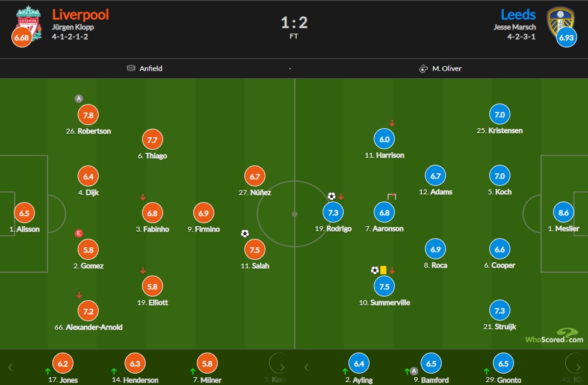Show next Liverpool substitutes with right chevron
The image size is (588, 385).
coord(282,368)
